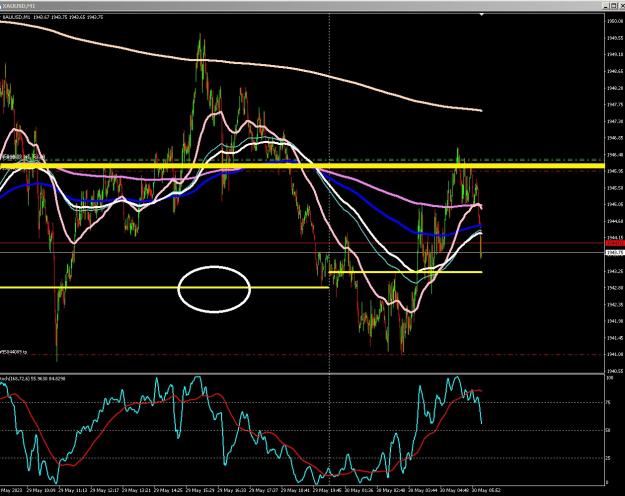This screenshot has height=496, width=625.
Task: Click the white price tag on the scale
Action: (x=614, y=252)
